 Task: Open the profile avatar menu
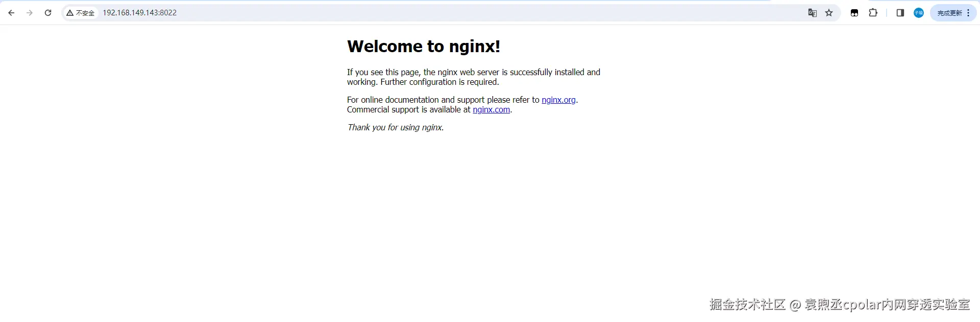919,13
